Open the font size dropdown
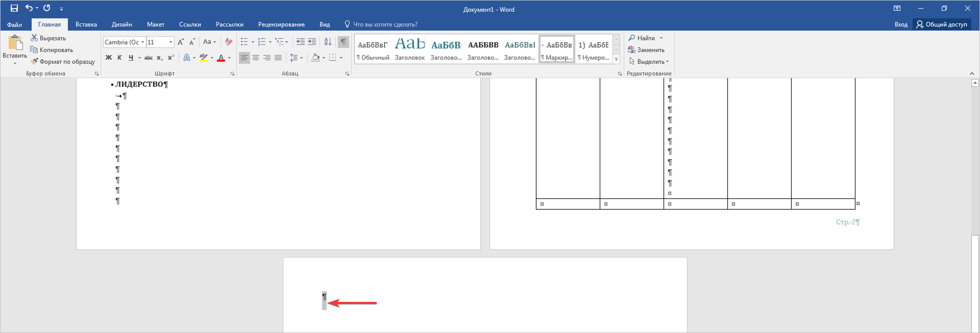980x333 pixels. click(170, 42)
